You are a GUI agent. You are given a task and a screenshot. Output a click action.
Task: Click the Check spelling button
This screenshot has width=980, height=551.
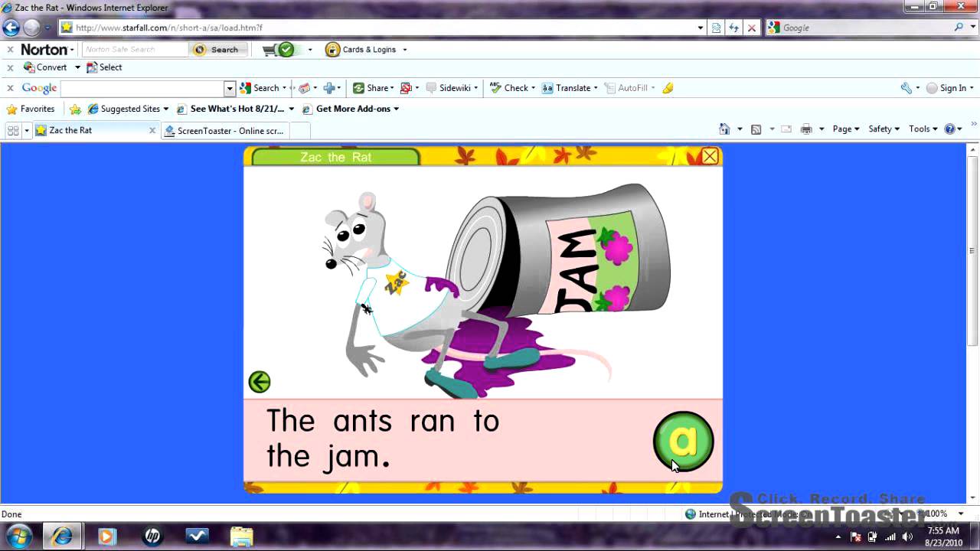coord(509,88)
